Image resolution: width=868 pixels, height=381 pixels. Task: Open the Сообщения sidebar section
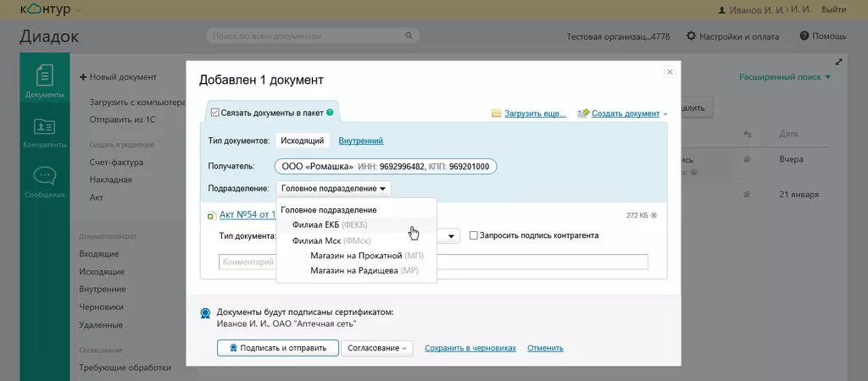pyautogui.click(x=44, y=183)
